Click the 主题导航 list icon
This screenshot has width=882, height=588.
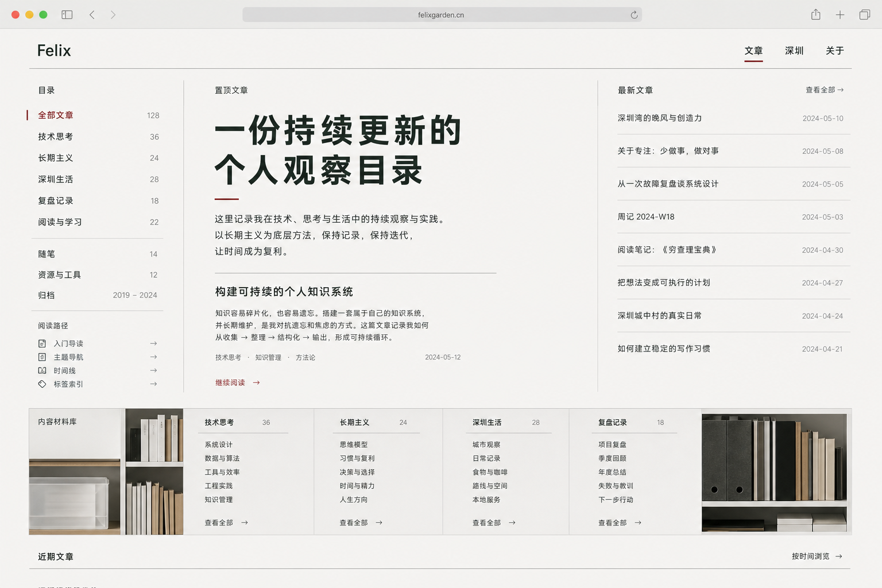point(42,357)
